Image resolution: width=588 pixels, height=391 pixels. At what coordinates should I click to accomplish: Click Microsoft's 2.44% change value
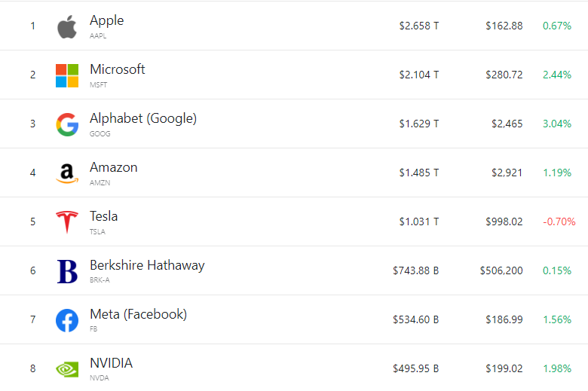point(556,75)
